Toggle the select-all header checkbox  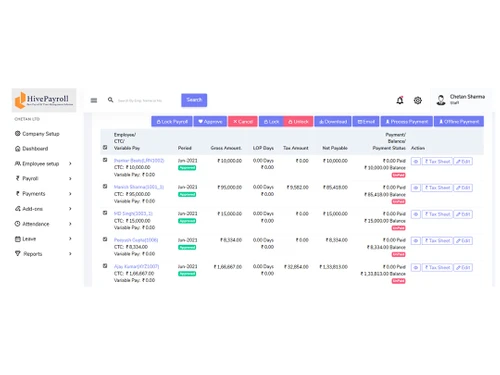coord(105,147)
